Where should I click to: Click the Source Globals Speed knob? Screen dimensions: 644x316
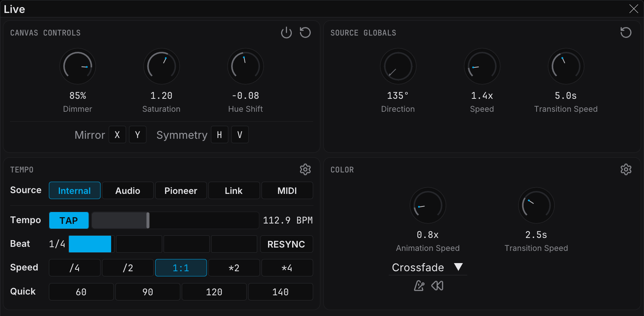[x=482, y=67]
